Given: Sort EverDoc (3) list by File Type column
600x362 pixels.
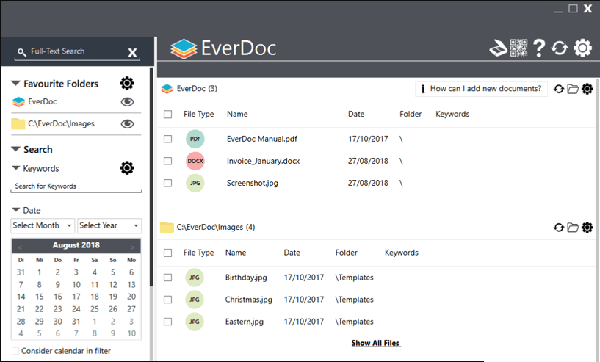Looking at the screenshot, I should [199, 114].
